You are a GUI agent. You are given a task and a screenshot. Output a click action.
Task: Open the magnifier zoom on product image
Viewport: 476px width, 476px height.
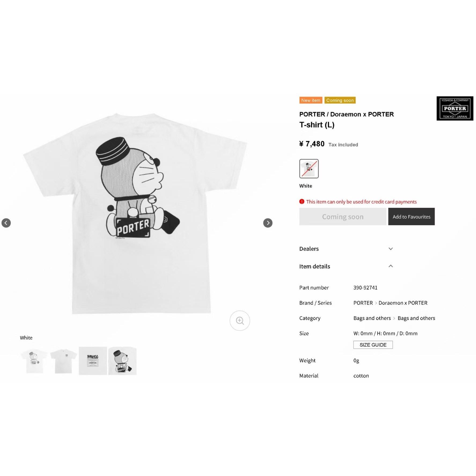pyautogui.click(x=240, y=320)
